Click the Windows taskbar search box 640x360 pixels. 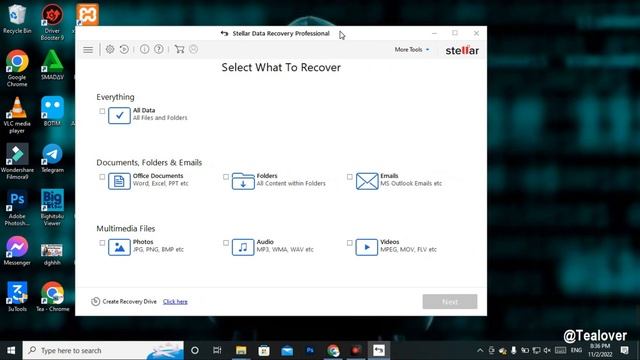(104, 350)
